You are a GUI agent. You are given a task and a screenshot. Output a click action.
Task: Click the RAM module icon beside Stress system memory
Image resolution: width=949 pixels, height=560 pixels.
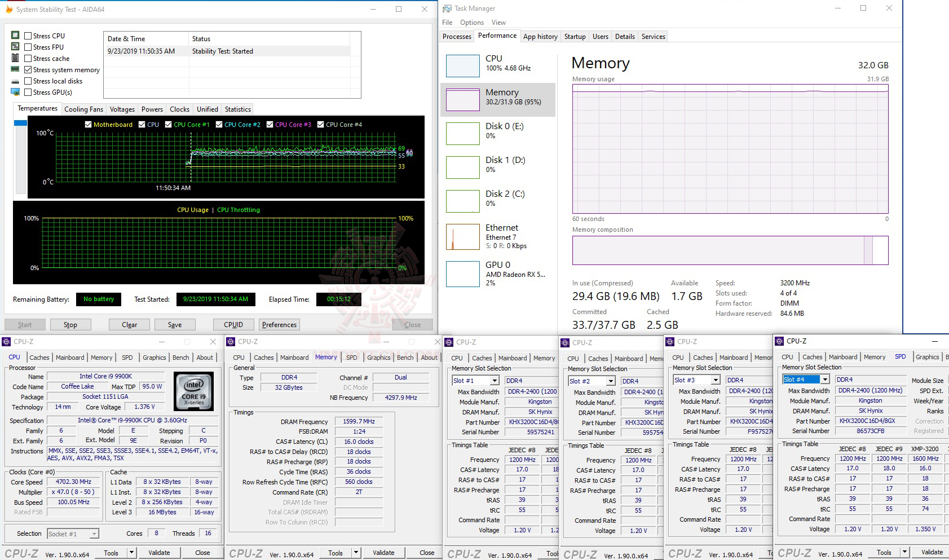pyautogui.click(x=15, y=69)
